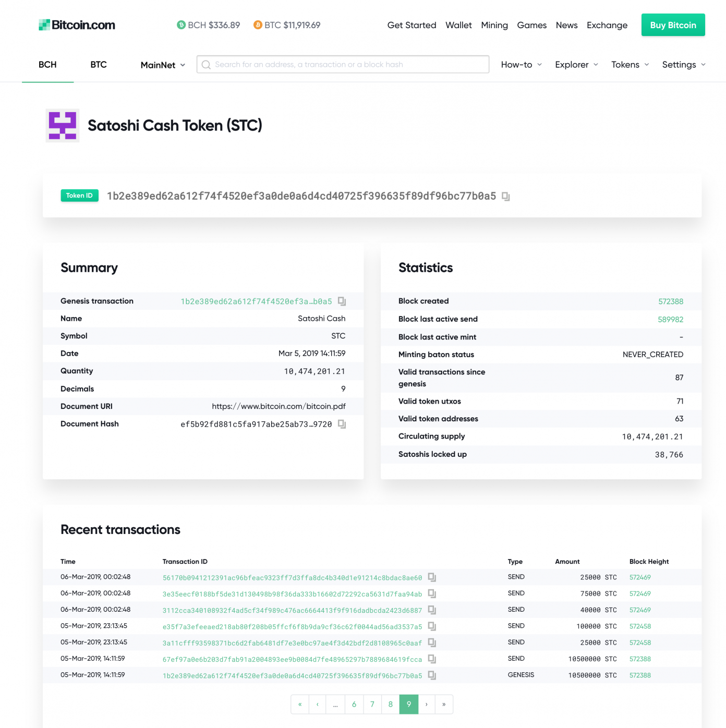Click the Buy Bitcoin button
The height and width of the screenshot is (728, 726).
[x=673, y=25]
